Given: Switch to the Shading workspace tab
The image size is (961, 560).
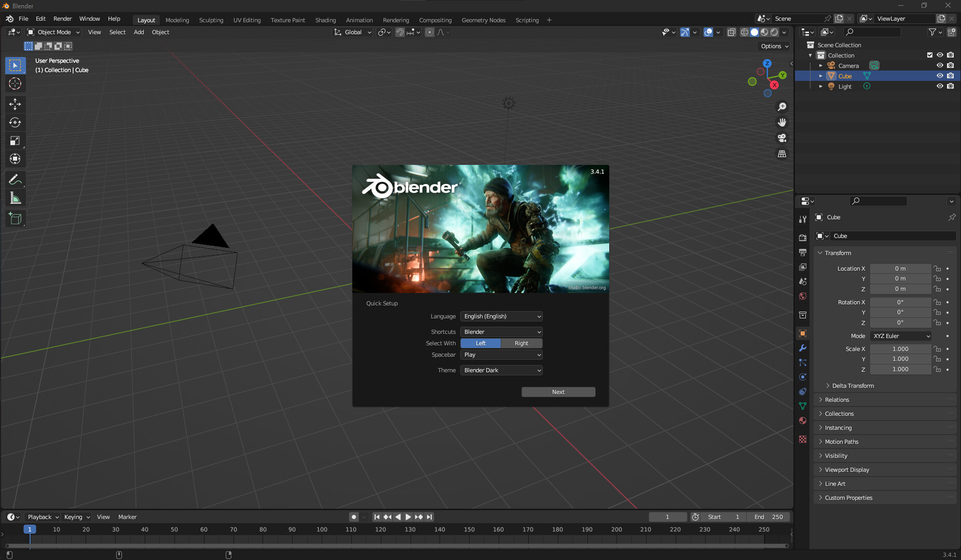Looking at the screenshot, I should (x=325, y=20).
